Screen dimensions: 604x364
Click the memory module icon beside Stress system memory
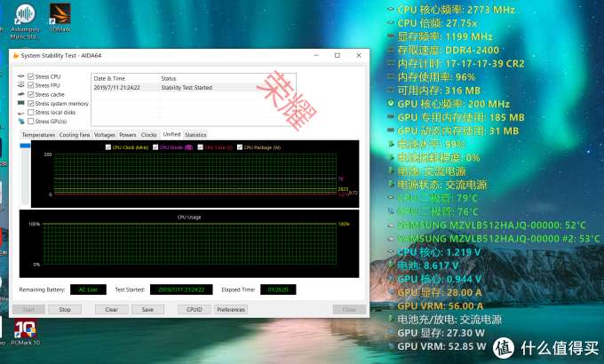coord(20,103)
